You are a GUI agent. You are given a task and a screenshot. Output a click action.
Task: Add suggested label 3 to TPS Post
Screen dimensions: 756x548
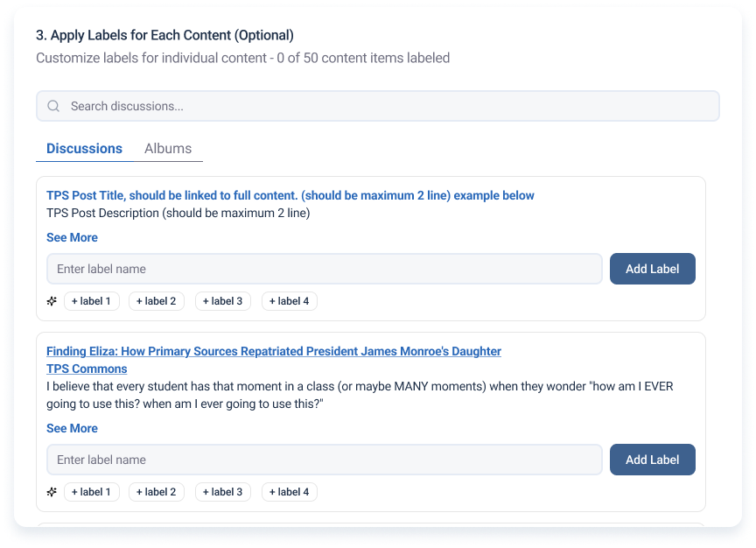point(223,301)
